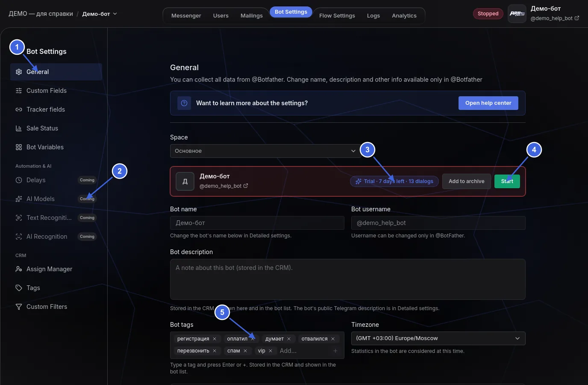Remove the отвалился tag
This screenshot has width=588, height=385.
(x=333, y=339)
